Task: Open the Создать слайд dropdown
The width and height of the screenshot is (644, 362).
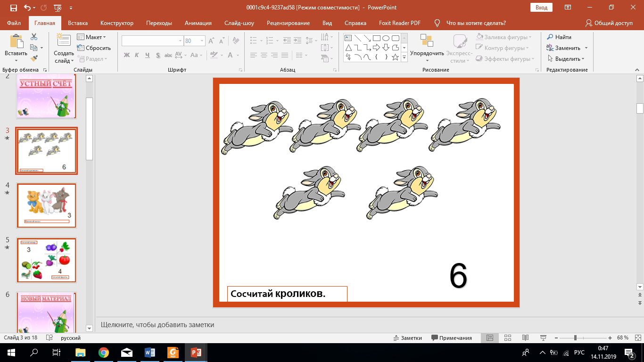Action: pos(64,57)
